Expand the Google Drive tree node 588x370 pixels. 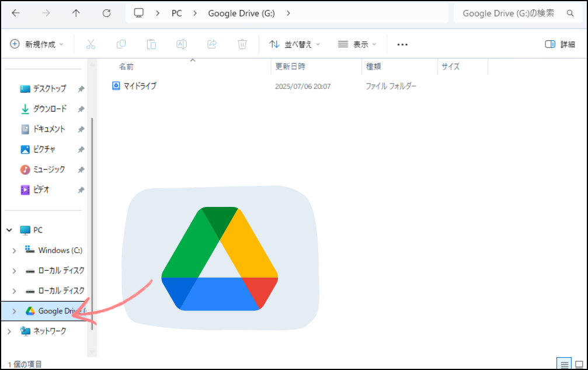point(14,311)
